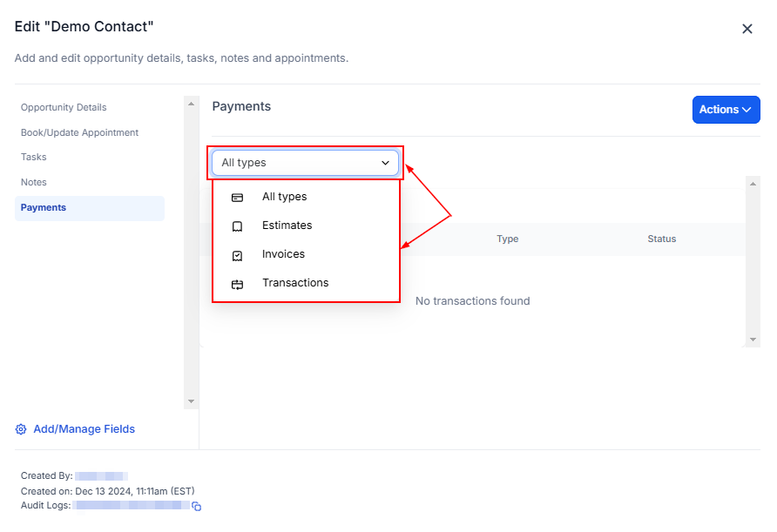Click the Transactions icon in dropdown list

coord(237,284)
